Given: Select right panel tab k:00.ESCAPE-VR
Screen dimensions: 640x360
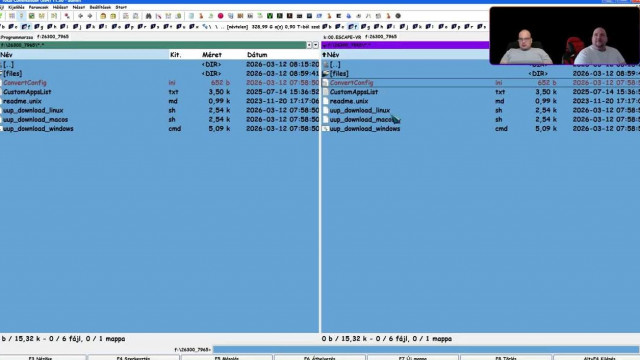Looking at the screenshot, I should pos(342,37).
